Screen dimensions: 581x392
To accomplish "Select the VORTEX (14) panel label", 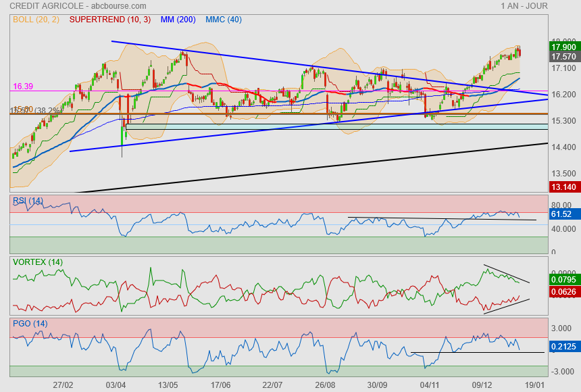I will [x=36, y=262].
